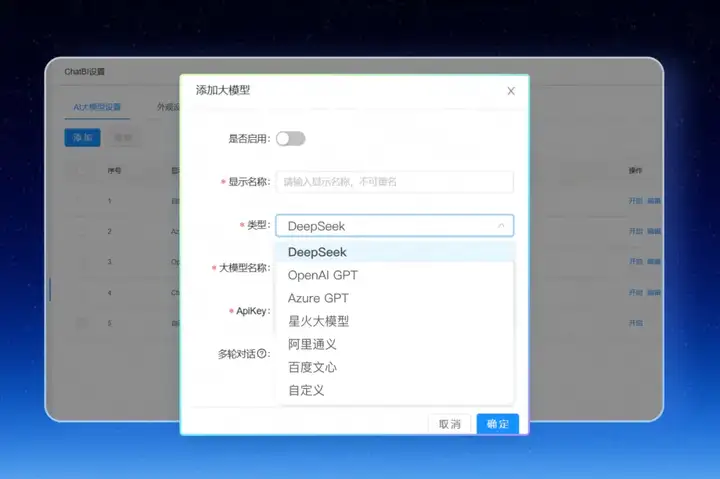Toggle the 是否启用 switch
Viewport: 720px width, 479px height.
tap(291, 139)
